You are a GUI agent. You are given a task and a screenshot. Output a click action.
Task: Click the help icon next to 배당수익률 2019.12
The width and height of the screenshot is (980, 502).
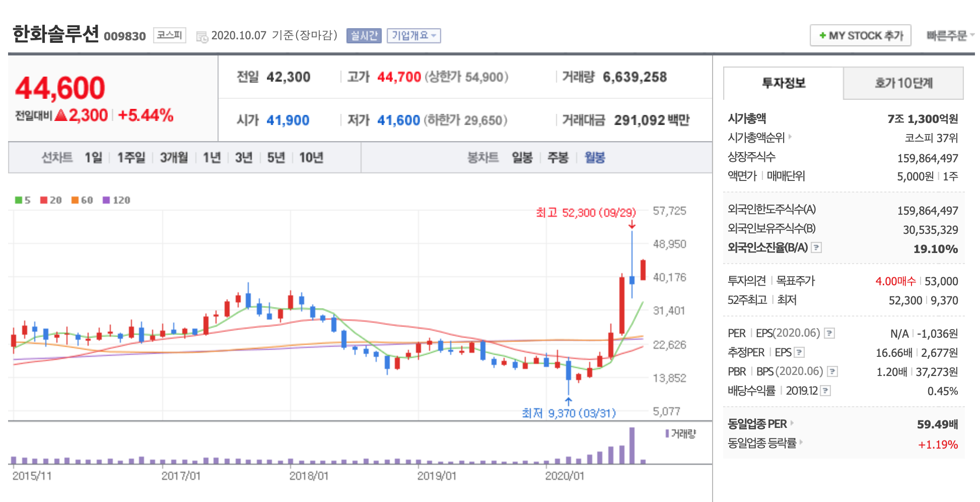coord(825,391)
